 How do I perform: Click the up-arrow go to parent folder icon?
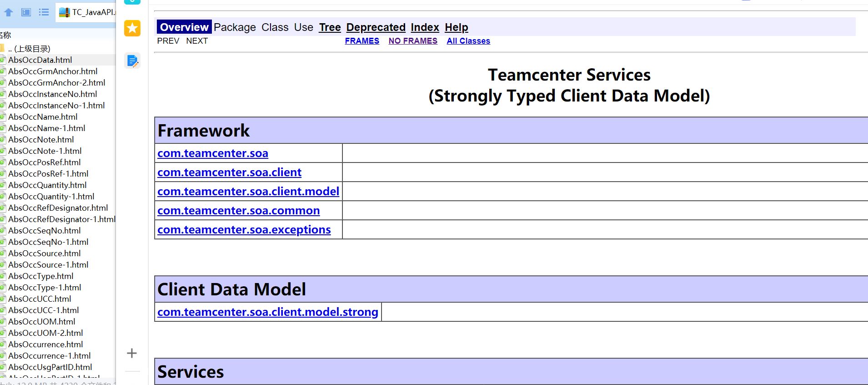pyautogui.click(x=8, y=12)
